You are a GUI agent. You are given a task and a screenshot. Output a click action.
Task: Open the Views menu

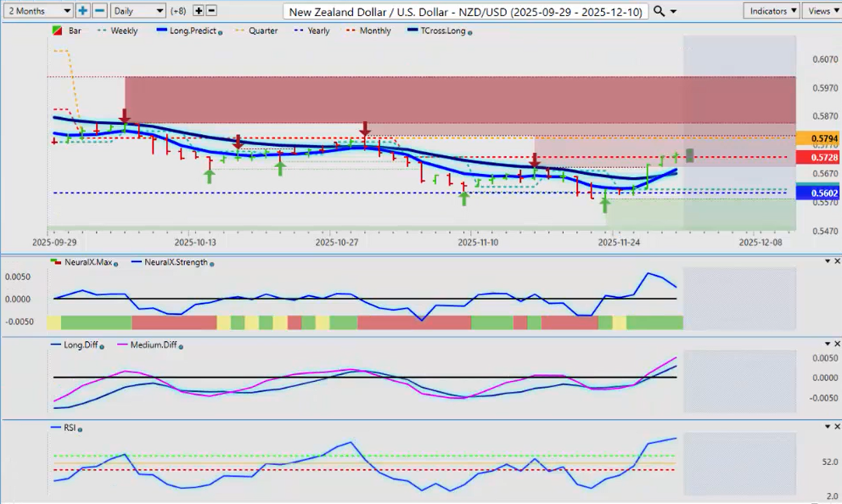tap(822, 11)
